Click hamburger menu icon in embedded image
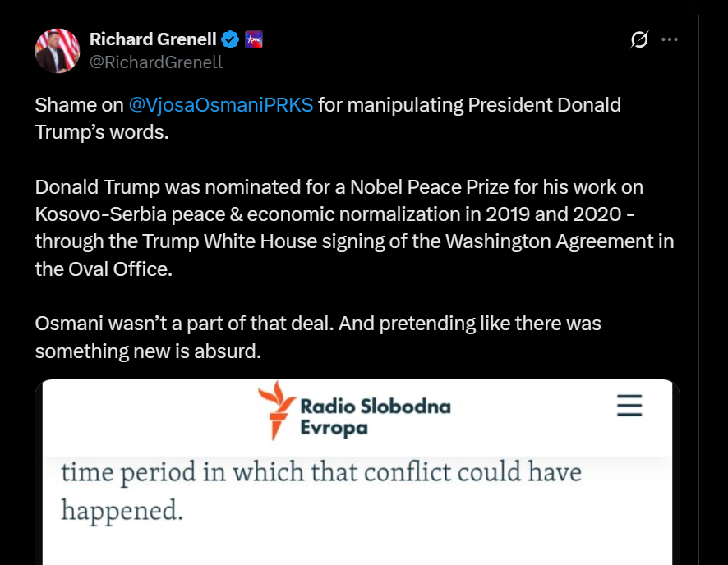728x565 pixels. [629, 406]
